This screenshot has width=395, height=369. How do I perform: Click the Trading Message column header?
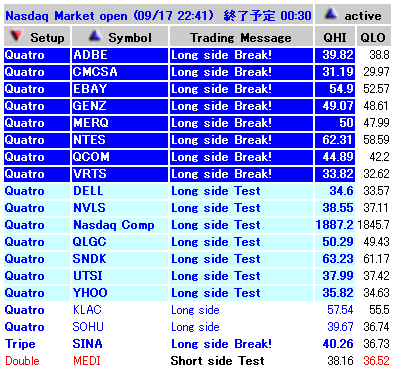[241, 36]
